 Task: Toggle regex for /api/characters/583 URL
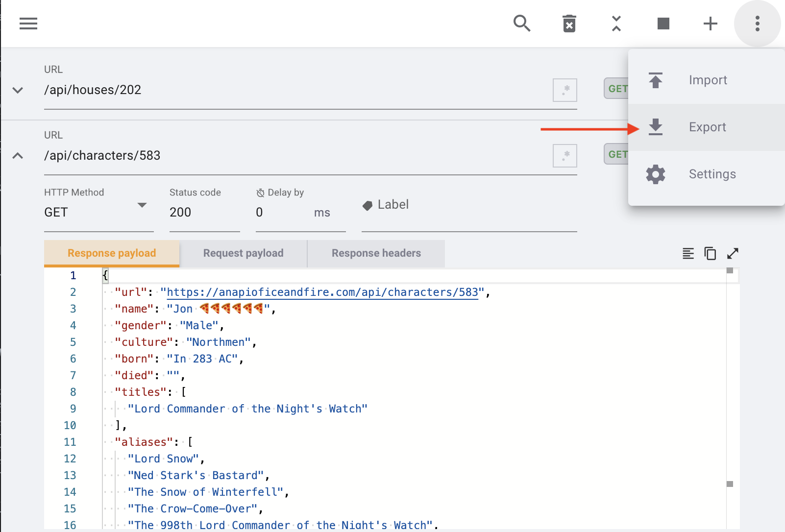(x=564, y=156)
